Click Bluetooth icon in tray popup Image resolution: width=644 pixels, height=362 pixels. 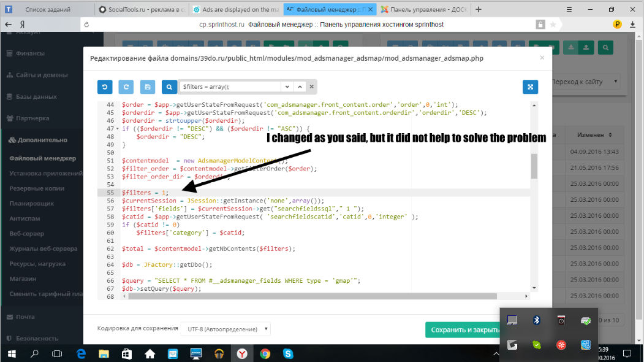click(536, 320)
